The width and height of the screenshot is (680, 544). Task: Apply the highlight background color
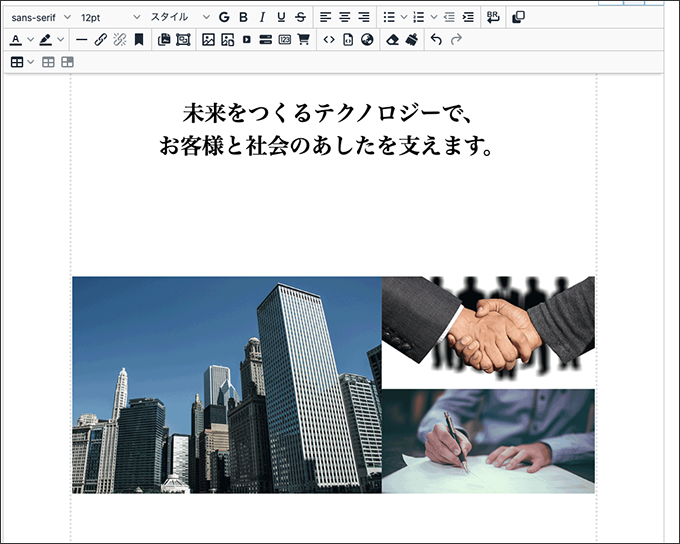pyautogui.click(x=46, y=40)
